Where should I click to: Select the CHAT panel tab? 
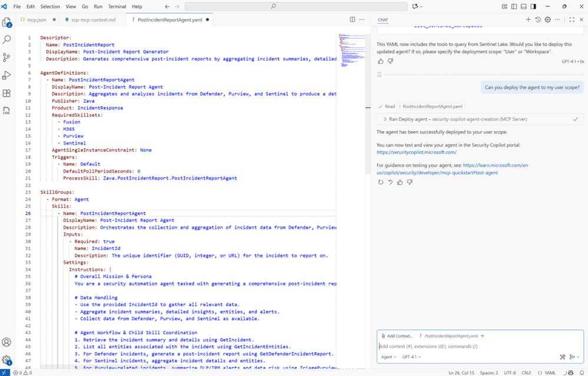click(383, 20)
